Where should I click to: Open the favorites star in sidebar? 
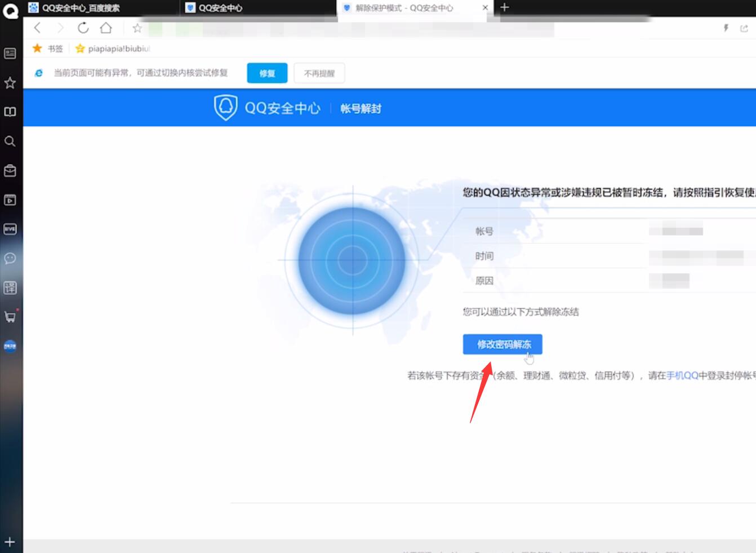tap(10, 83)
